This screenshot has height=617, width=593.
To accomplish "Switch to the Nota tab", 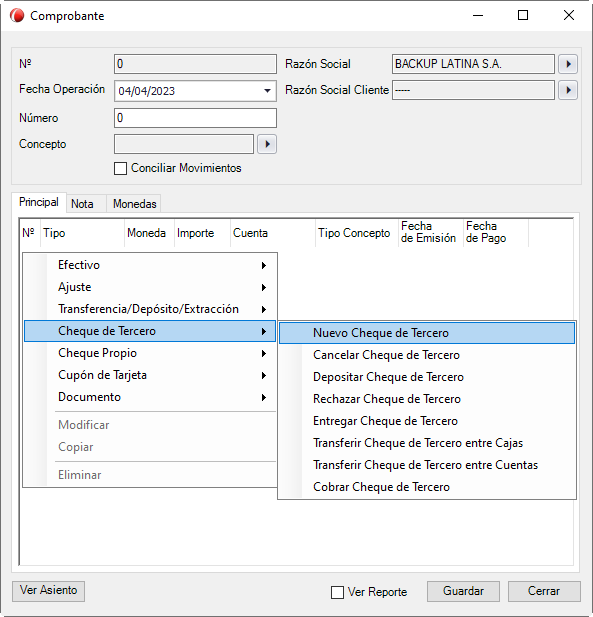I will (x=82, y=204).
